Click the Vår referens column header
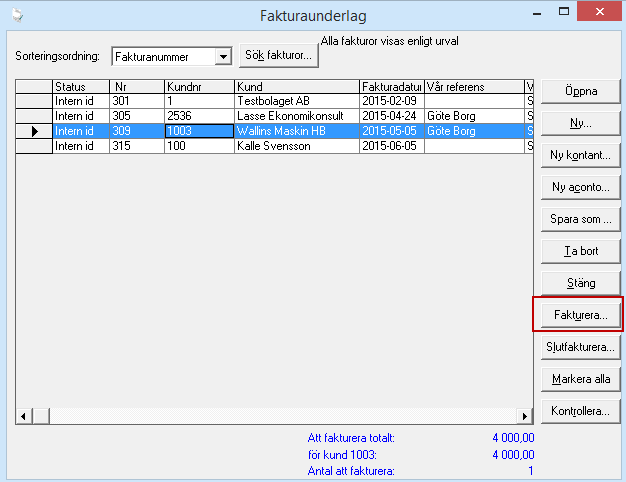Image resolution: width=626 pixels, height=482 pixels. pyautogui.click(x=474, y=87)
